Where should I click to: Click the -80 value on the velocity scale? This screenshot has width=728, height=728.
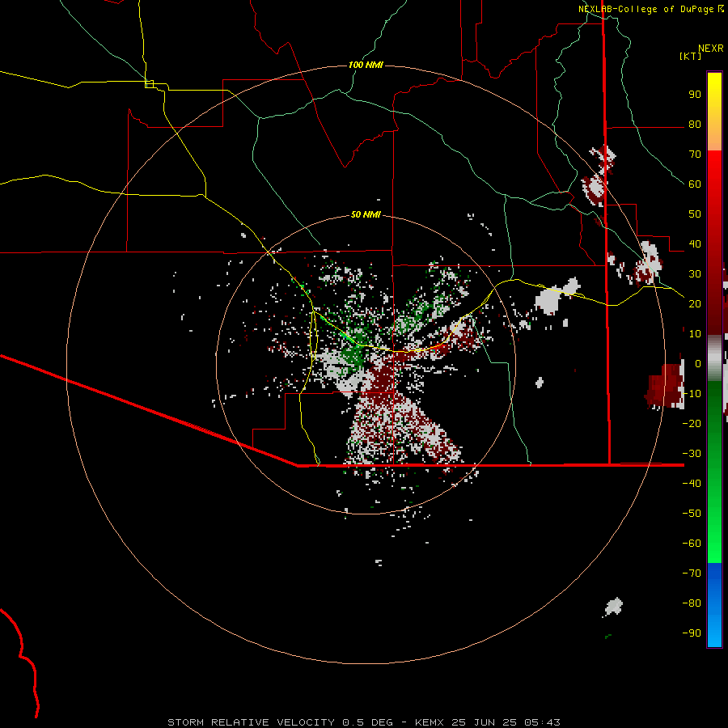pos(692,603)
